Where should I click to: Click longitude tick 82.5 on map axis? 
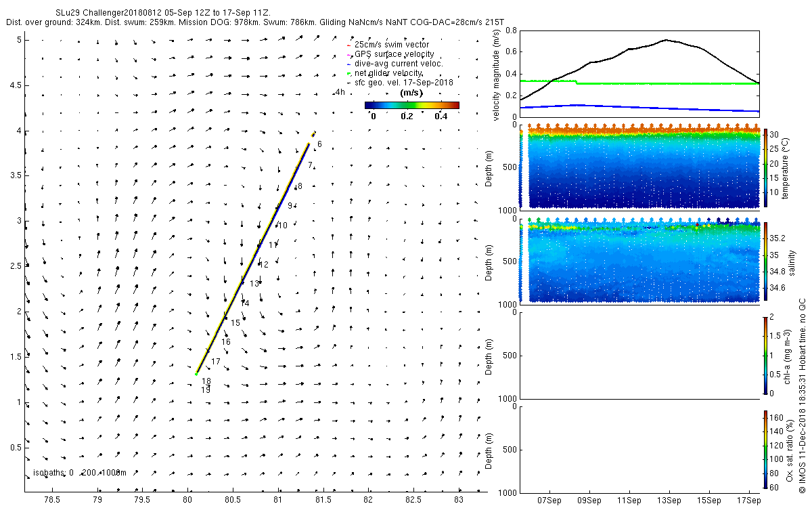pos(413,501)
